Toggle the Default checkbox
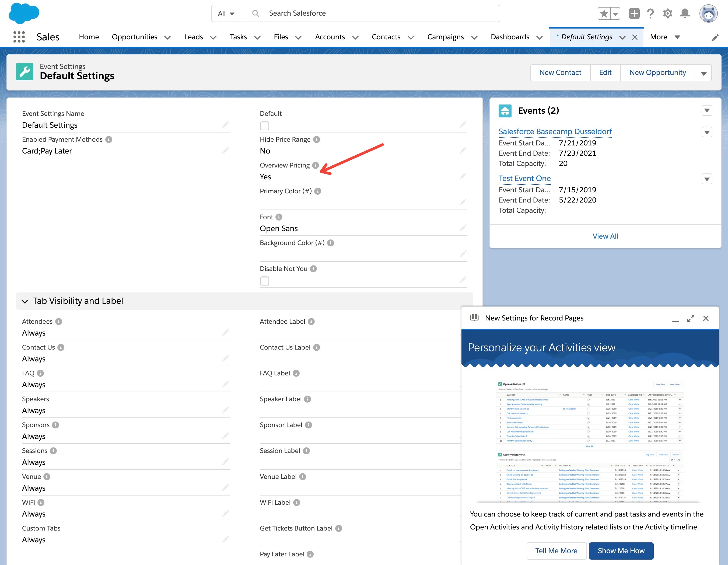 pyautogui.click(x=265, y=126)
